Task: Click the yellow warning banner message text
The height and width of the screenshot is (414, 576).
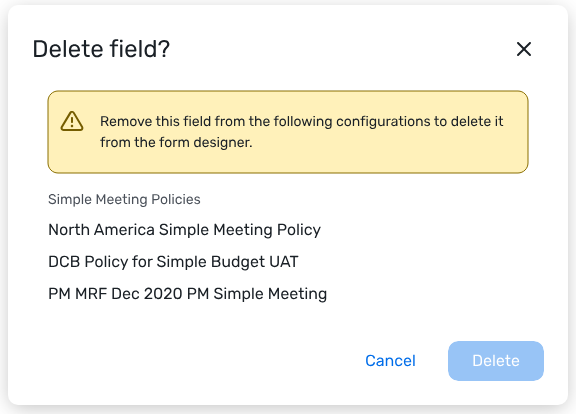Action: click(x=301, y=132)
